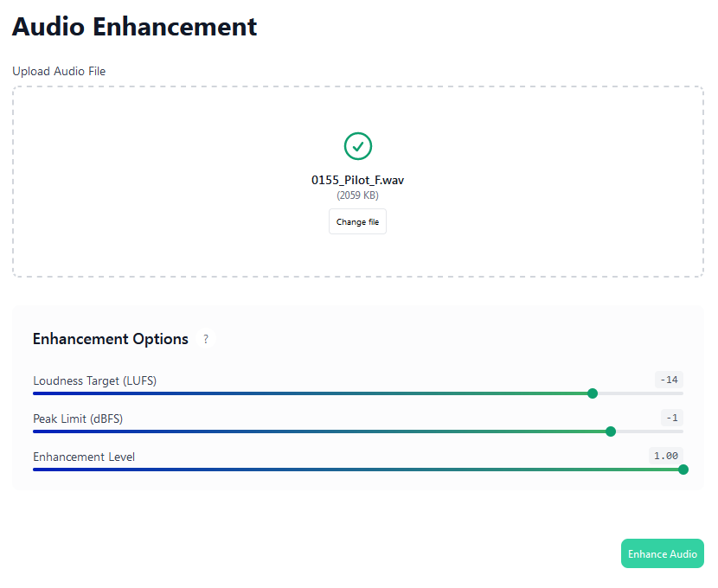
Task: Click the Enhancement Level label
Action: pyautogui.click(x=84, y=457)
